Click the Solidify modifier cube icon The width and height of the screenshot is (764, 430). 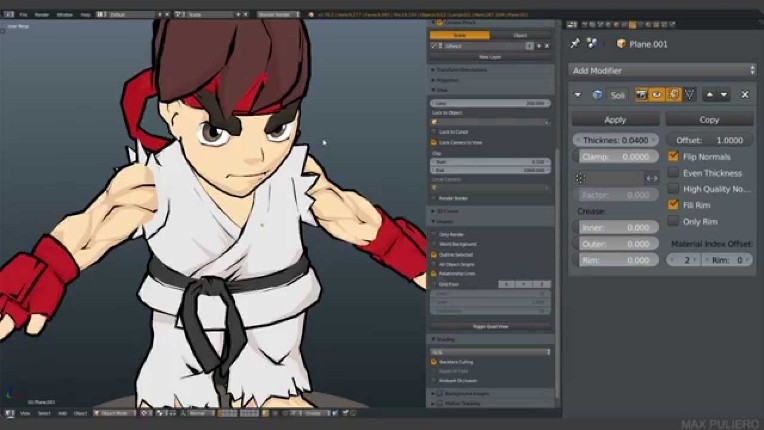click(x=597, y=95)
